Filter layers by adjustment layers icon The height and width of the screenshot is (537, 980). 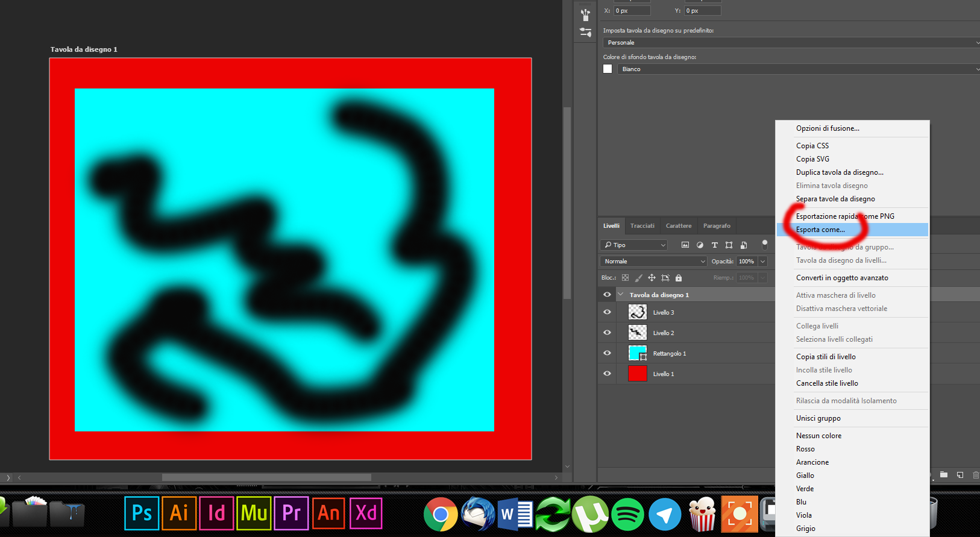tap(700, 245)
